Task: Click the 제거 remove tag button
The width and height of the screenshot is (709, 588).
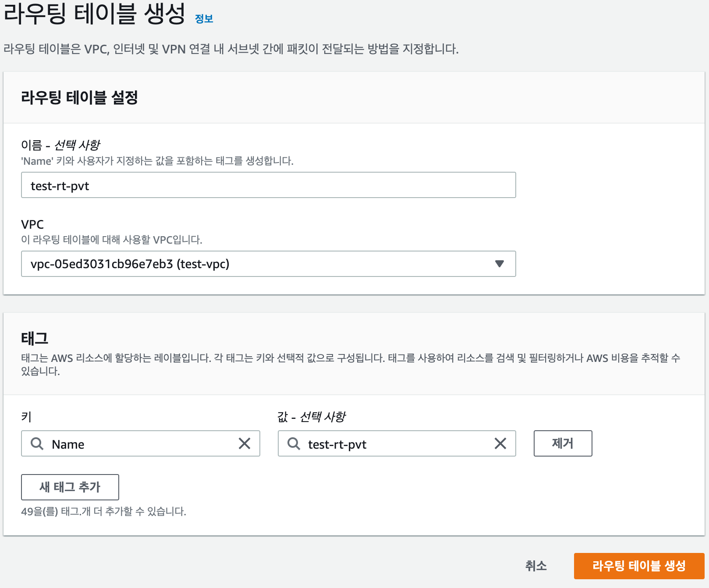Action: click(x=563, y=443)
